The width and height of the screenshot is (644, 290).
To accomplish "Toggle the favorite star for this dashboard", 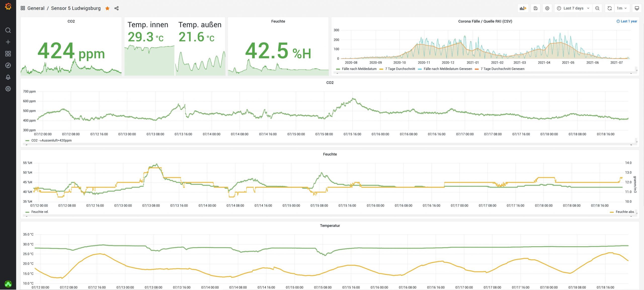I will 107,8.
